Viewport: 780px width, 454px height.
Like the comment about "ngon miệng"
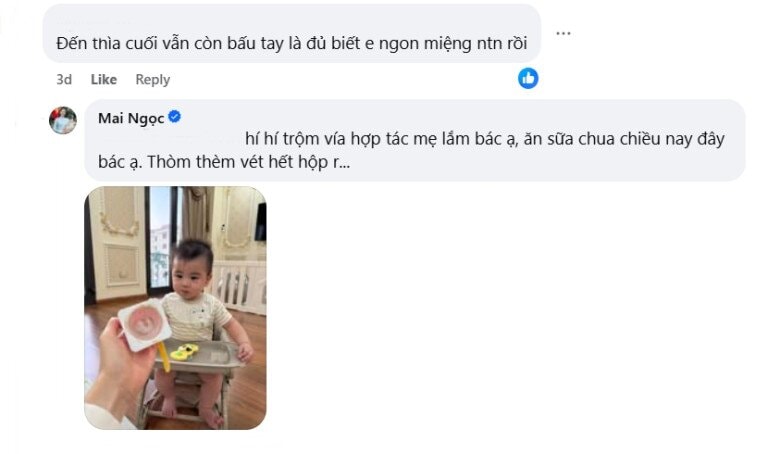103,79
